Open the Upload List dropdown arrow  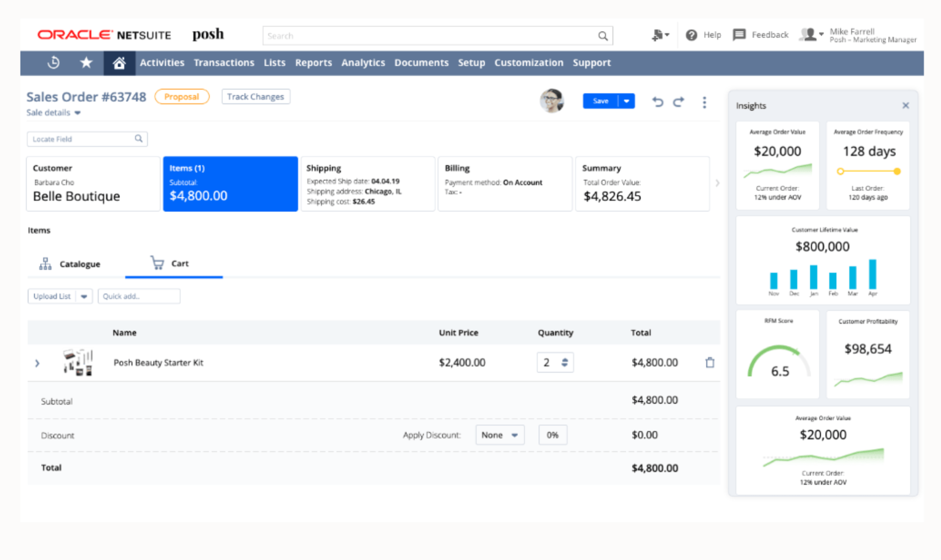[84, 296]
